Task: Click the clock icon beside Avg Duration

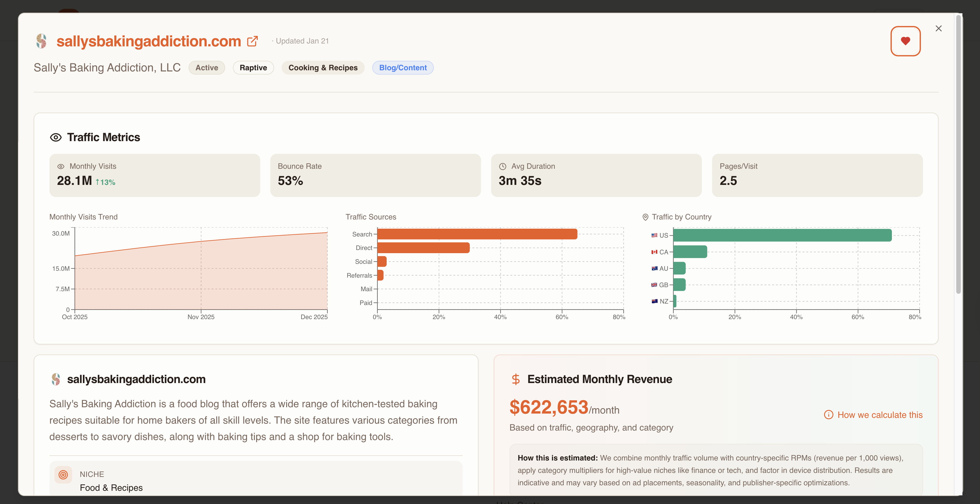Action: tap(503, 166)
